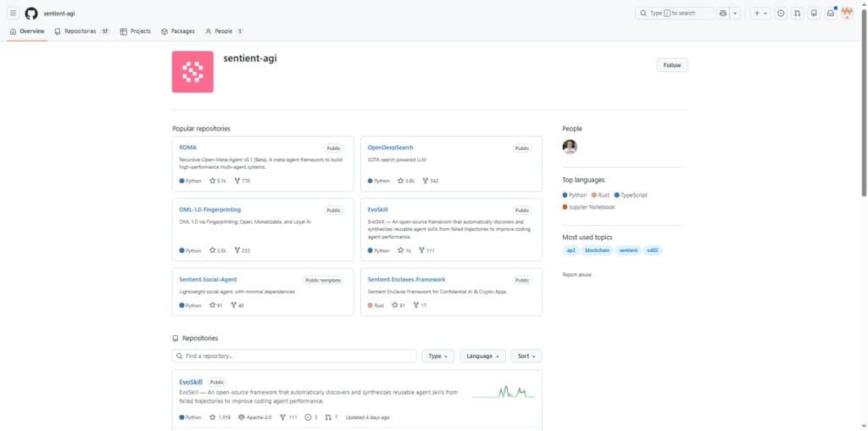View Sentient-Enclaves-Framework star icon
This screenshot has height=431, width=868.
(395, 305)
